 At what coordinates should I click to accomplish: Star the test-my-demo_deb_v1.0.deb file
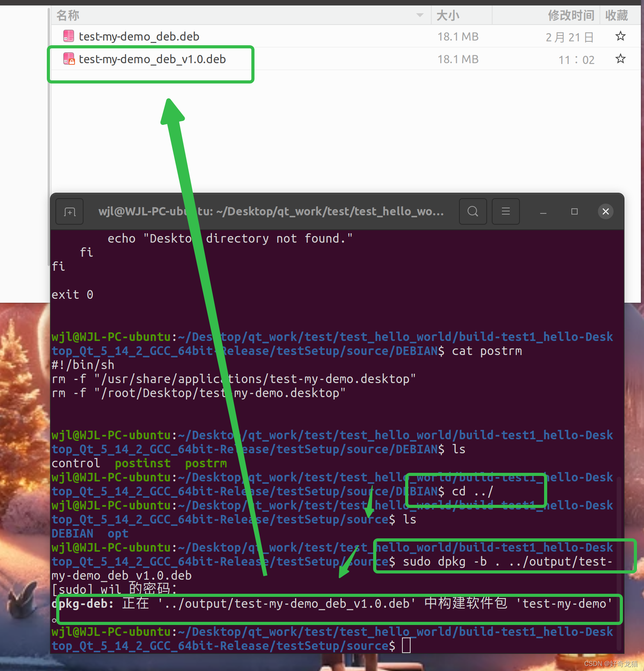click(x=620, y=59)
